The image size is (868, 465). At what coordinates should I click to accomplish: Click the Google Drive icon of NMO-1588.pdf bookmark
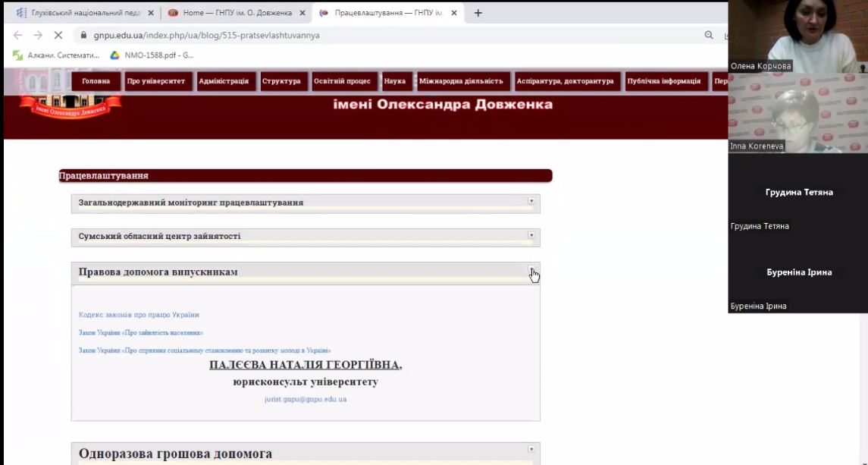114,55
